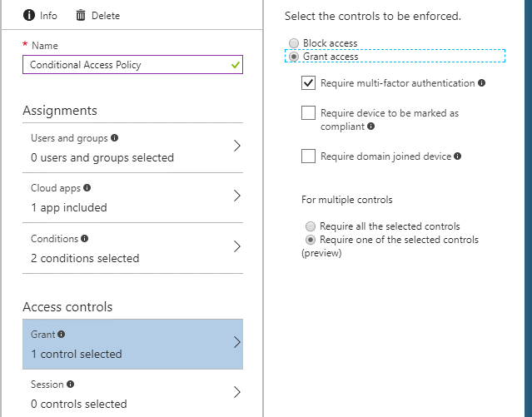Screen dimensions: 532x417
Task: Open Cloud apps chevron
Action: tap(236, 196)
